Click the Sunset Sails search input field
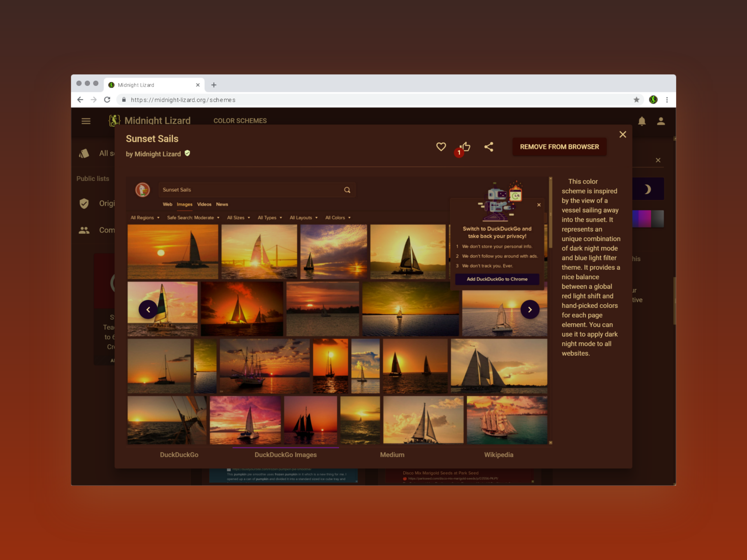747x560 pixels. coord(250,190)
